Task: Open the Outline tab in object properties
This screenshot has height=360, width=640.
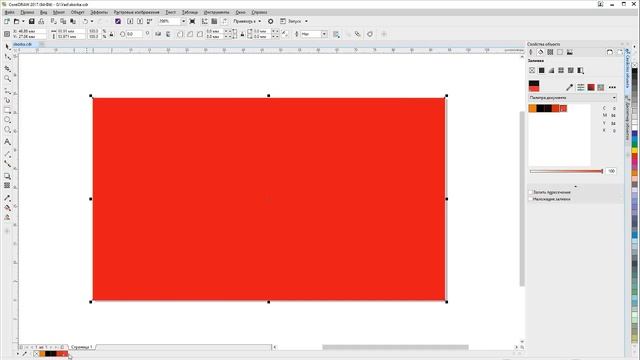Action: 531,52
